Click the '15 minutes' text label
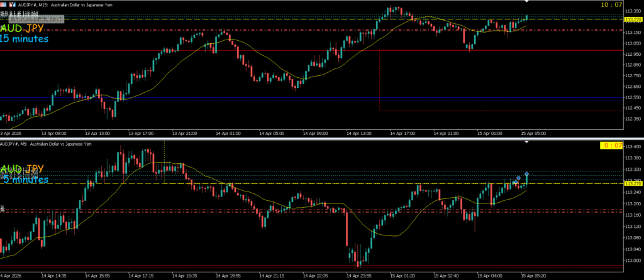Image resolution: width=644 pixels, height=280 pixels. pyautogui.click(x=24, y=39)
